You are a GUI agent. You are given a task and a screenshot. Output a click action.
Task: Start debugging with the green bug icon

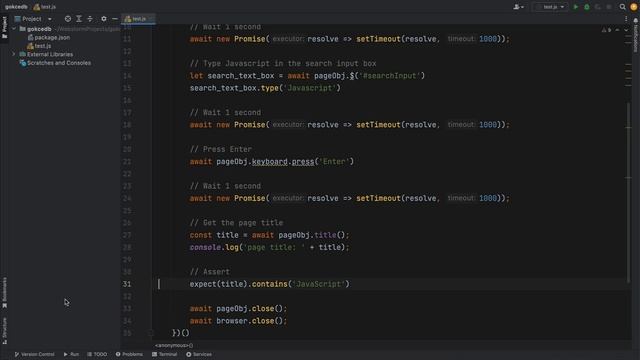pos(587,7)
